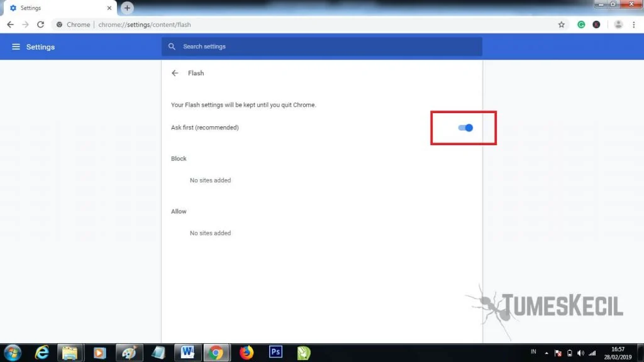Reload the current page
Image resolution: width=644 pixels, height=362 pixels.
click(40, 25)
